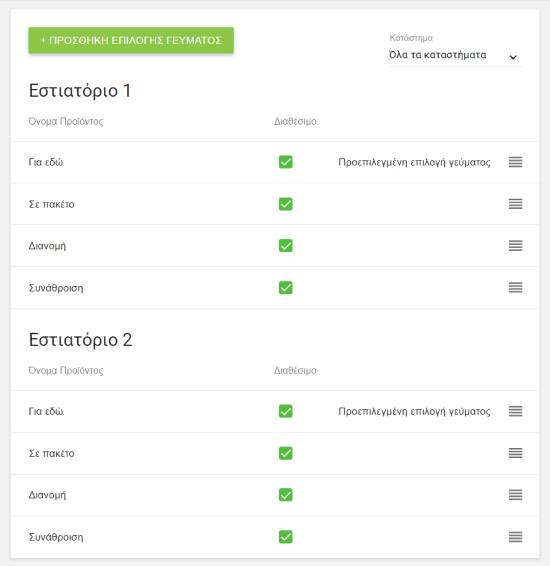Click the reorder handle for Εστιατόριο 1 Διανομή
The height and width of the screenshot is (566, 550).
click(x=515, y=246)
